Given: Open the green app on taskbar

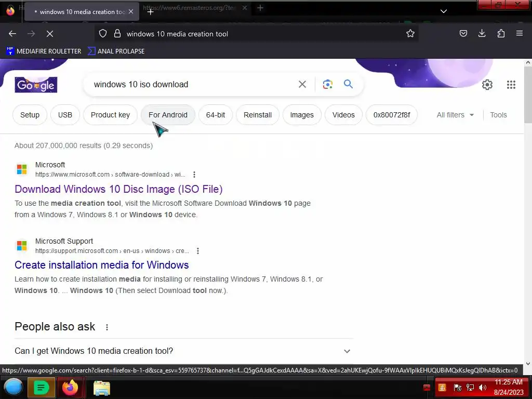Looking at the screenshot, I should pos(41,387).
